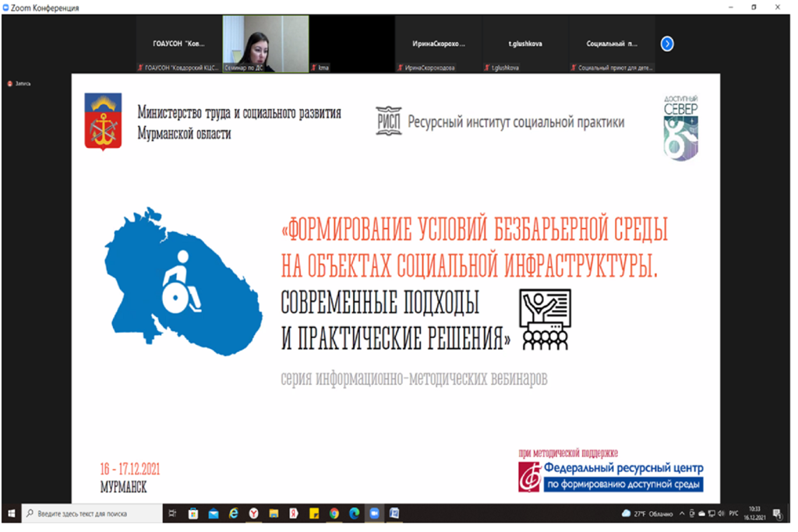Select the ГОАУСОН "Ков..." participant tile
The height and width of the screenshot is (532, 798).
coord(178,44)
